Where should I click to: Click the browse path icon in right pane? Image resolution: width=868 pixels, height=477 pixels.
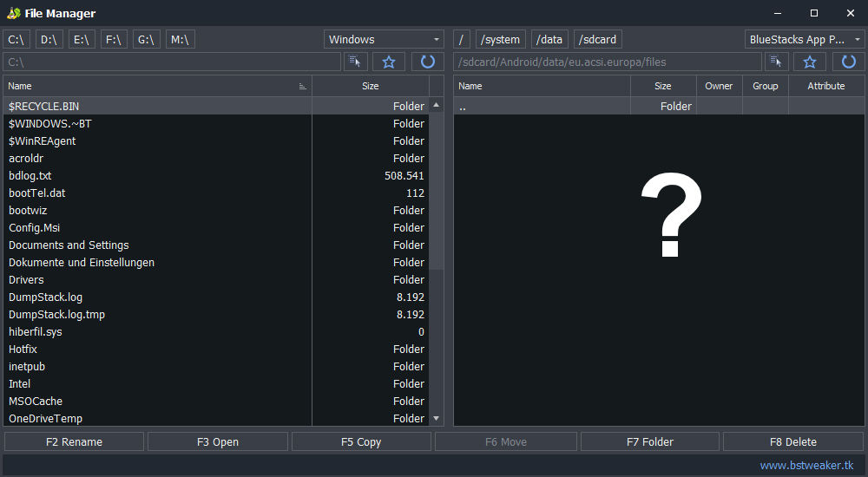click(x=776, y=62)
